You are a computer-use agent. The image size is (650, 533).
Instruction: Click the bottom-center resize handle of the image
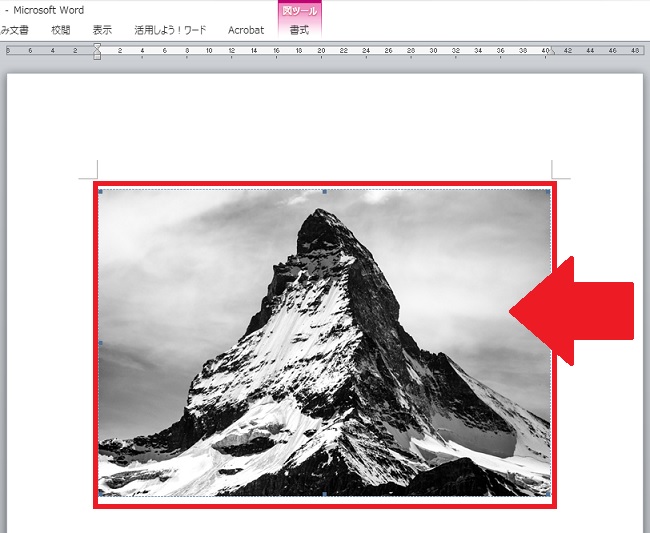tap(324, 494)
